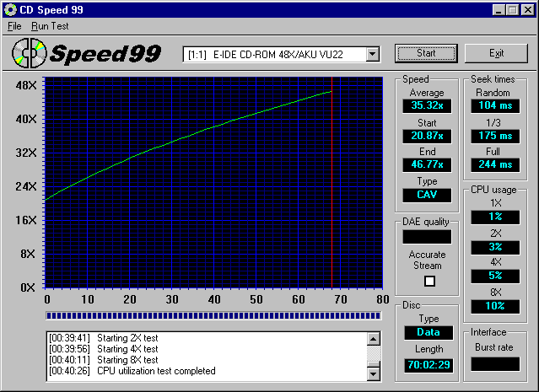Click the log scrollbar up arrow
Screen dimensions: 539x392
click(x=374, y=339)
